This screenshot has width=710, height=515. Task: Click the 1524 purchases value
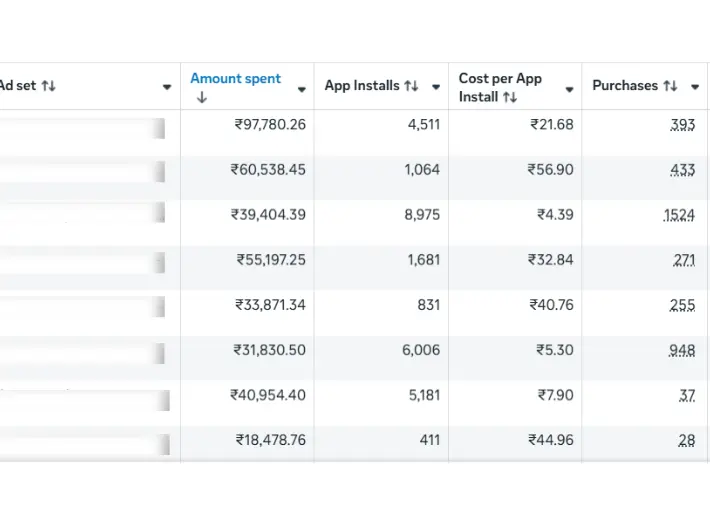(678, 215)
